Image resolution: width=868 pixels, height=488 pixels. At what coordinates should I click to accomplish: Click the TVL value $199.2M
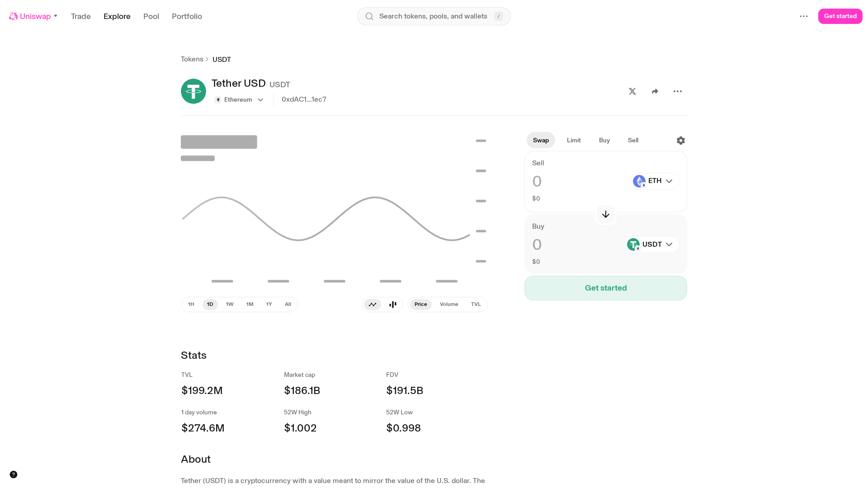(x=202, y=390)
